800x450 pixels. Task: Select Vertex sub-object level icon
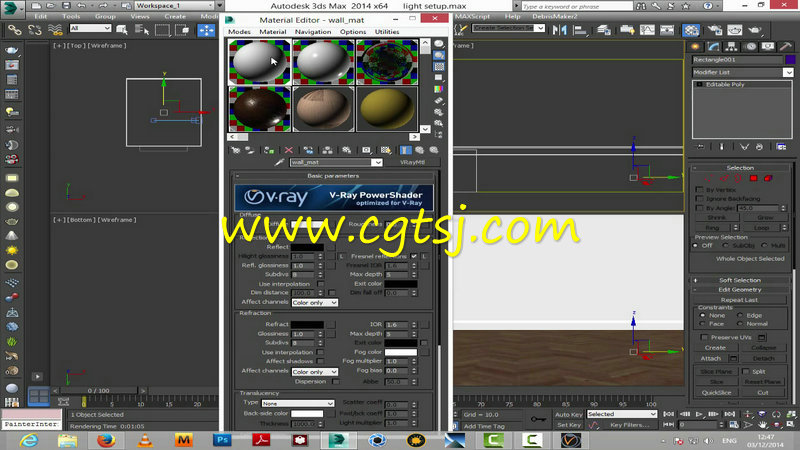click(708, 178)
